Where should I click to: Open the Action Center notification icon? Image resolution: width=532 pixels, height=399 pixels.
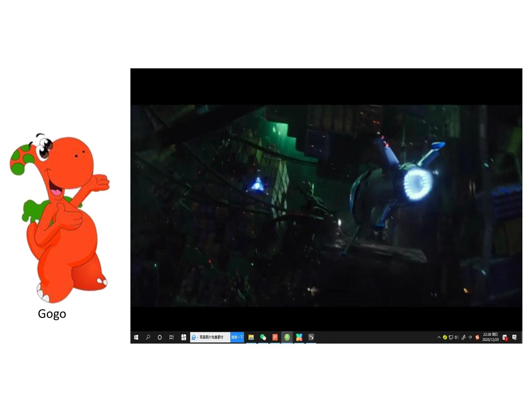click(514, 337)
